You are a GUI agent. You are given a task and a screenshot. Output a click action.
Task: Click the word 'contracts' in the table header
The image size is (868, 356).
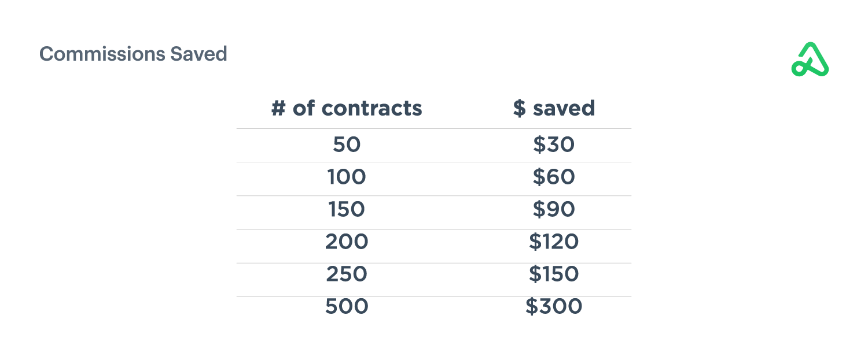click(372, 108)
